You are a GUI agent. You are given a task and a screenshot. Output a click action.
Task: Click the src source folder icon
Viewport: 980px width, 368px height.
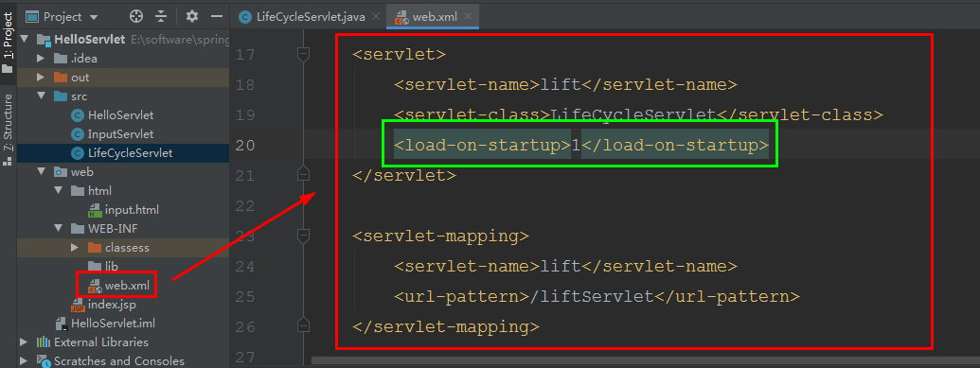point(61,96)
